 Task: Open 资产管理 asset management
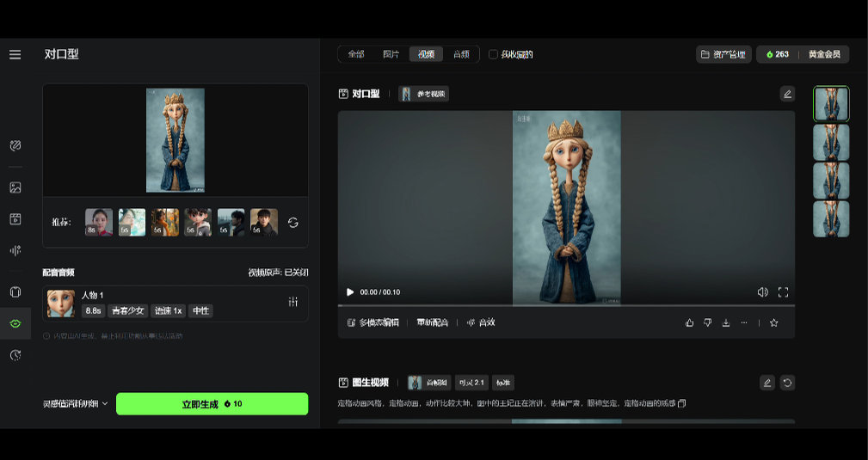(x=723, y=54)
